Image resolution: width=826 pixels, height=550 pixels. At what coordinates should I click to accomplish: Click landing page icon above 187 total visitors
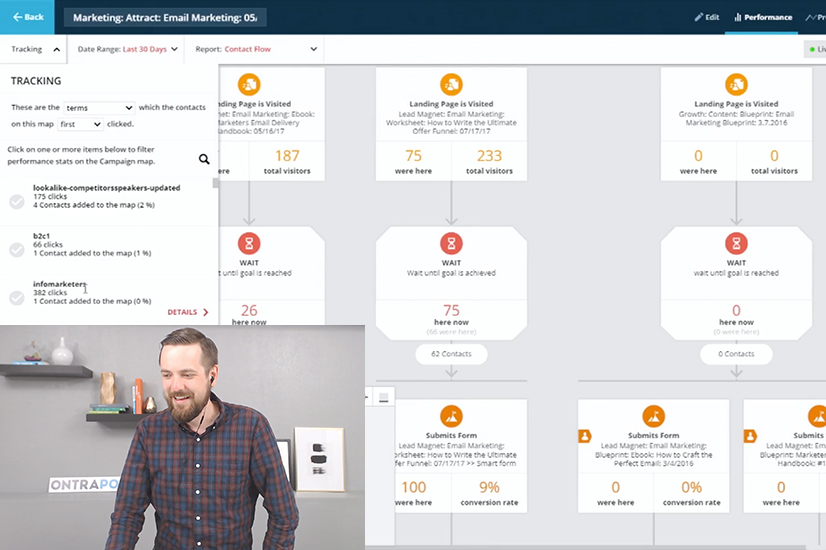click(249, 84)
